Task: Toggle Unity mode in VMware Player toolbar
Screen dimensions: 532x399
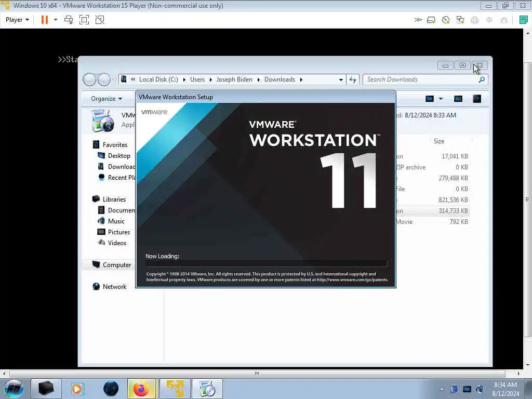Action: coord(100,20)
